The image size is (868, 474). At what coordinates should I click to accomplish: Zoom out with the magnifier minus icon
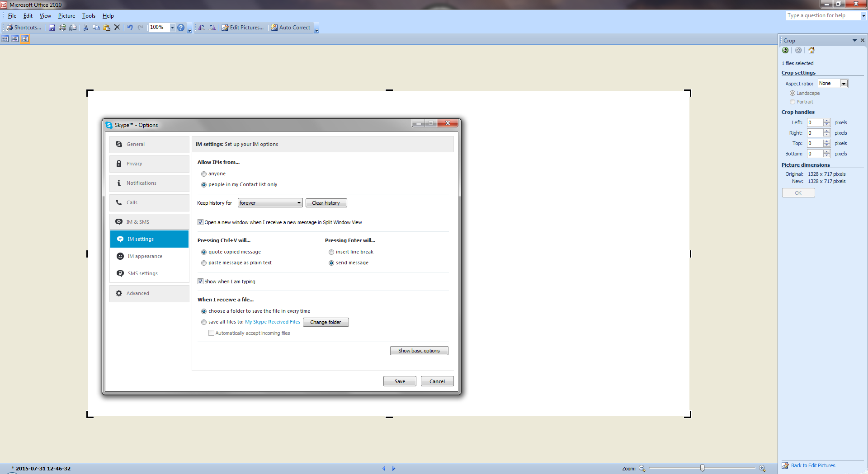pos(642,469)
